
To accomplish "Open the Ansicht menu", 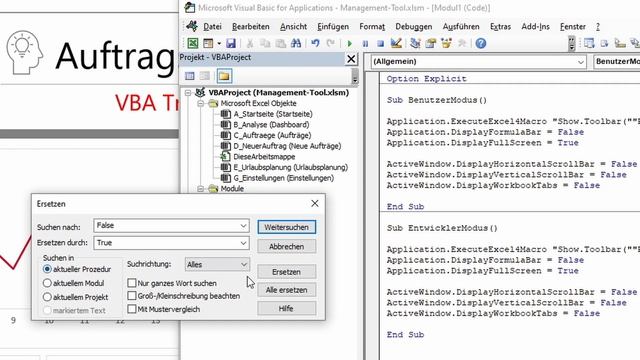I will (293, 27).
